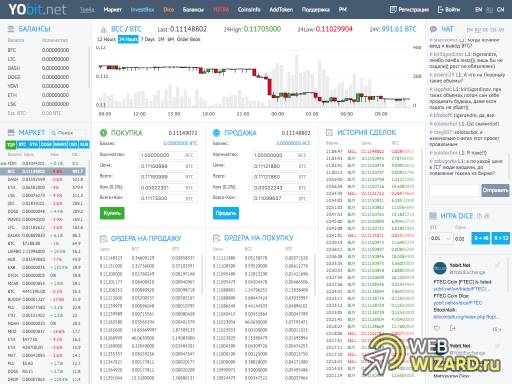512x384 pixels.
Task: Click the blue Продажа icon
Action: [x=216, y=133]
